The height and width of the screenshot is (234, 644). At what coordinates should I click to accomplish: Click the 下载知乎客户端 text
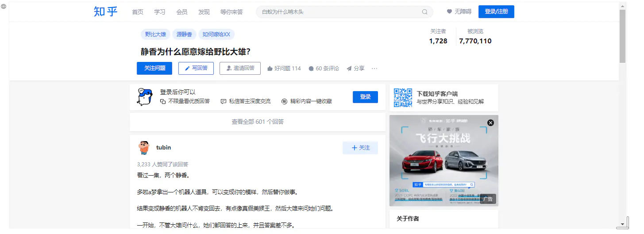click(437, 94)
